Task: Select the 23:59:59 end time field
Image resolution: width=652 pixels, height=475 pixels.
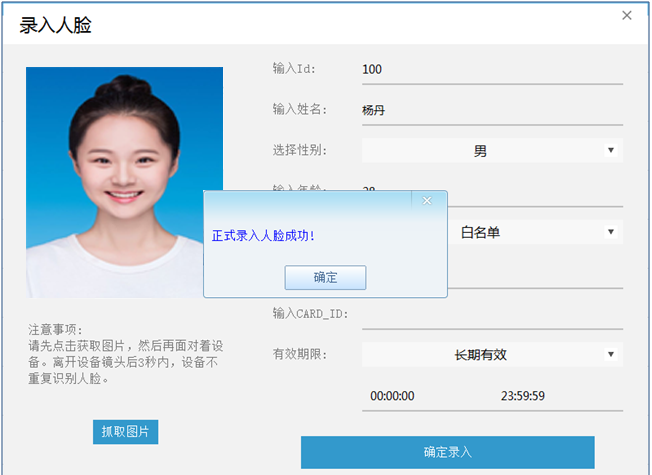Action: 522,396
